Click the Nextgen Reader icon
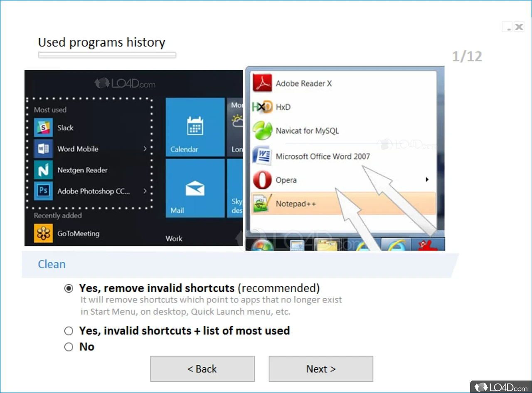The height and width of the screenshot is (393, 532). click(43, 170)
